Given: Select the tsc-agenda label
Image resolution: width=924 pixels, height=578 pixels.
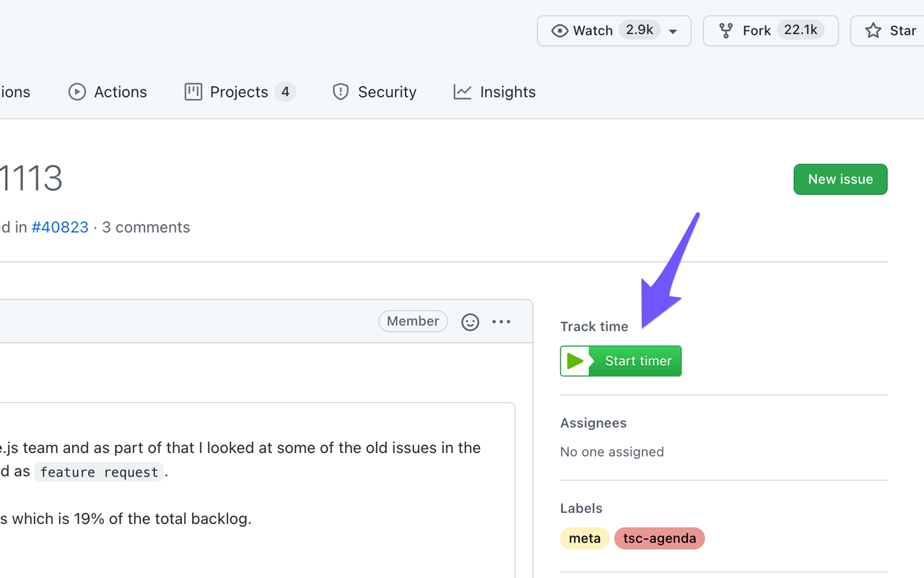Looking at the screenshot, I should 660,538.
